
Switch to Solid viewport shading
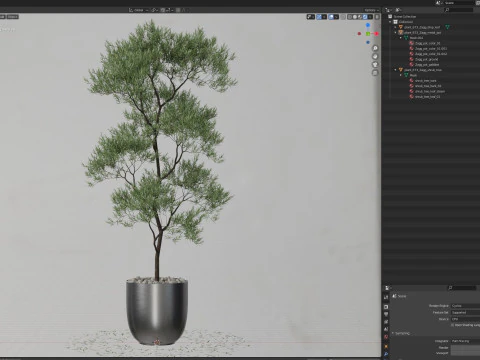pos(355,17)
